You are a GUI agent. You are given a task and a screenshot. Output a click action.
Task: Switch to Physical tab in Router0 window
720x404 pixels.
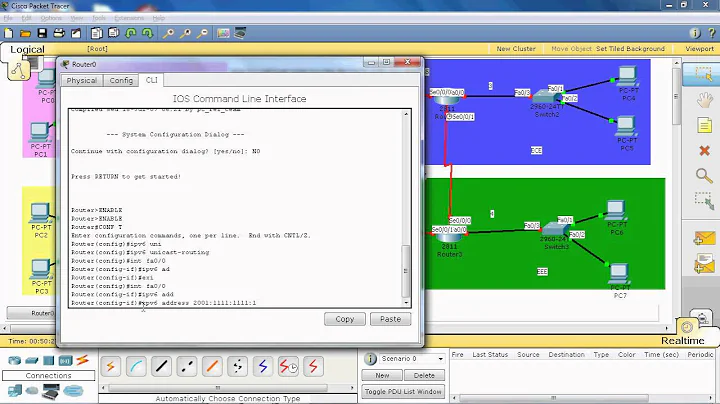tap(82, 80)
